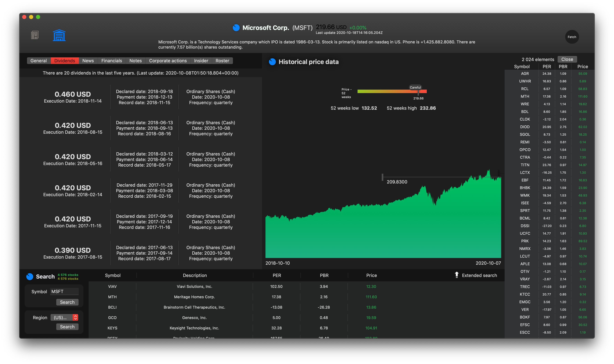614x364 pixels.
Task: Open the news newspaper icon
Action: [x=35, y=35]
